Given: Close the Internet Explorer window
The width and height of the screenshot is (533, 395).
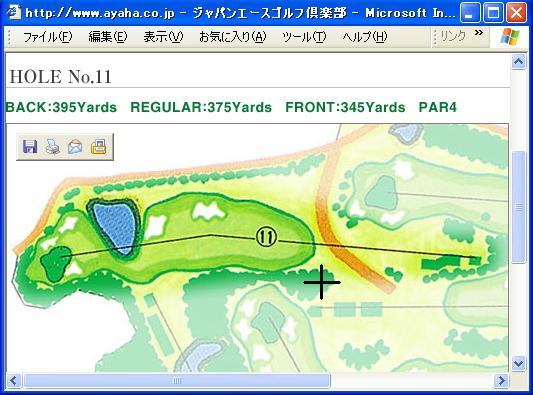Looking at the screenshot, I should pos(516,13).
